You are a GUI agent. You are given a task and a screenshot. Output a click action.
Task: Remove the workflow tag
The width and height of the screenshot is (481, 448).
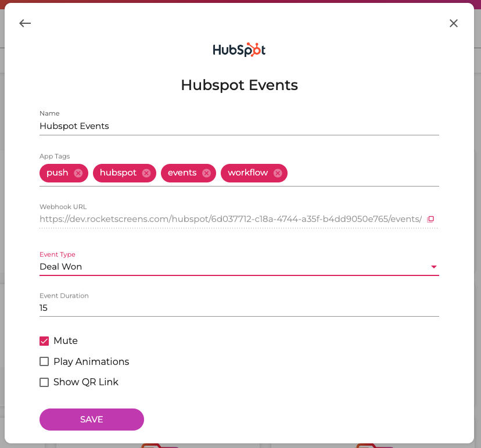point(278,173)
